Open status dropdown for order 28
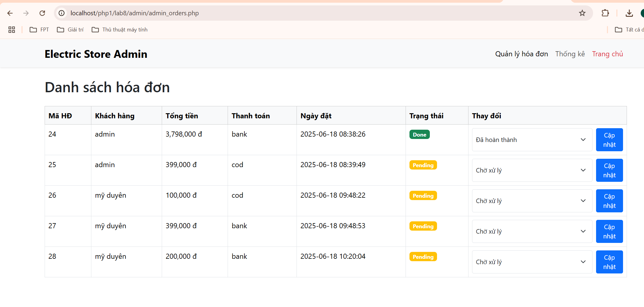 (532, 262)
